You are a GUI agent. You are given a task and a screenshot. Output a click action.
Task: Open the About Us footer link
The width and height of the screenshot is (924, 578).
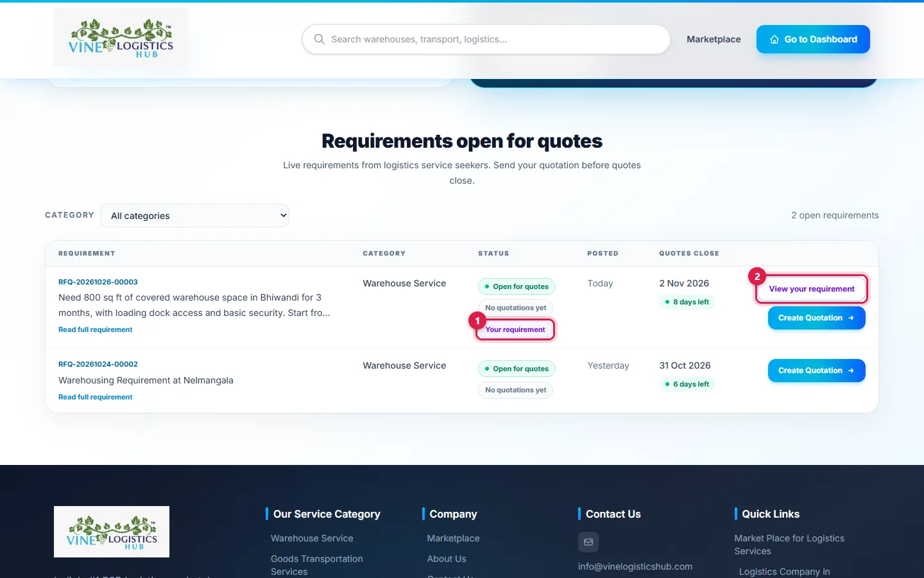click(x=447, y=559)
